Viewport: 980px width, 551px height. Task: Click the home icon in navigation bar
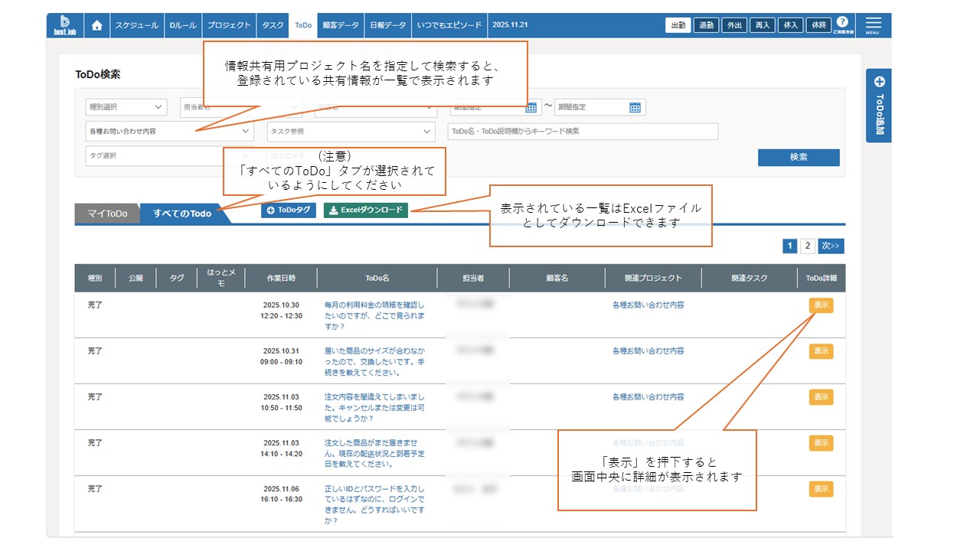(96, 25)
